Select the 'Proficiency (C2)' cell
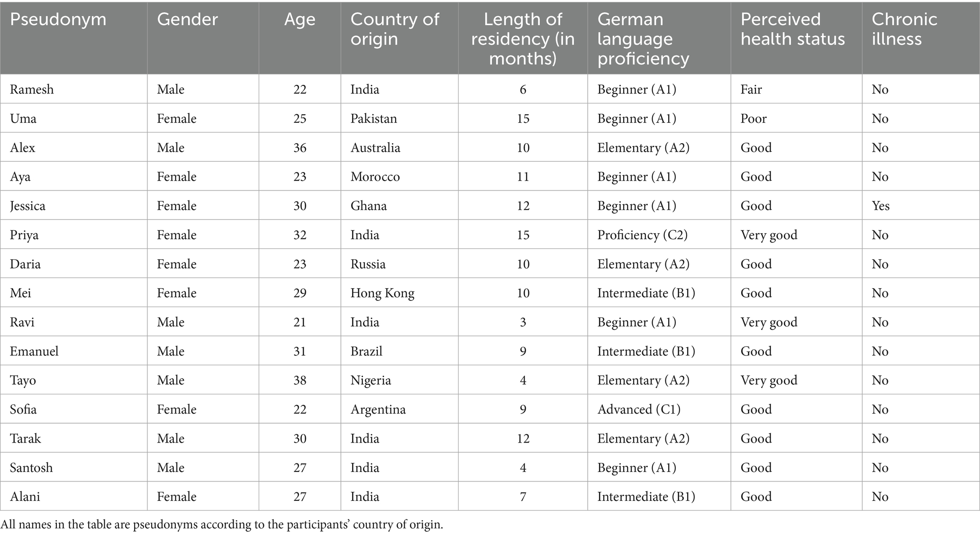Image resolution: width=980 pixels, height=535 pixels. [642, 235]
